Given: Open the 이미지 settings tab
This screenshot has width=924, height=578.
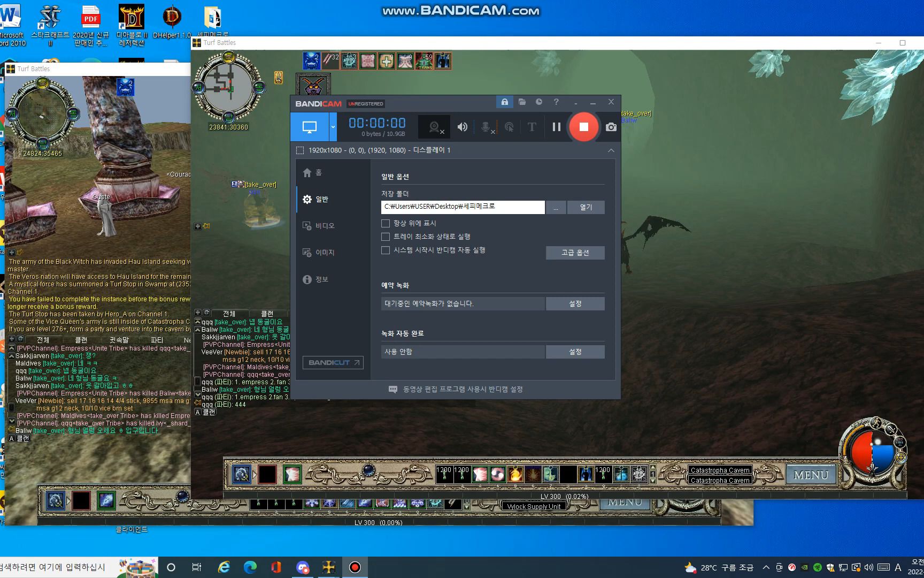Looking at the screenshot, I should tap(333, 253).
